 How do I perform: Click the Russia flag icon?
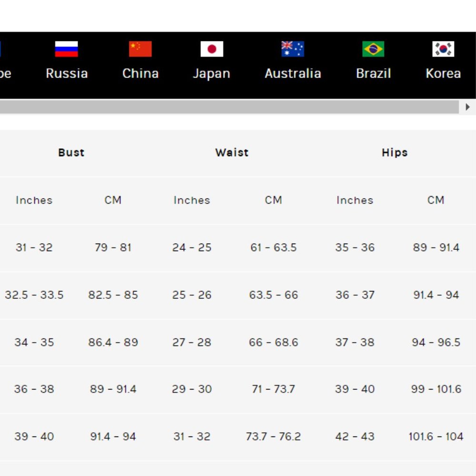coord(66,49)
